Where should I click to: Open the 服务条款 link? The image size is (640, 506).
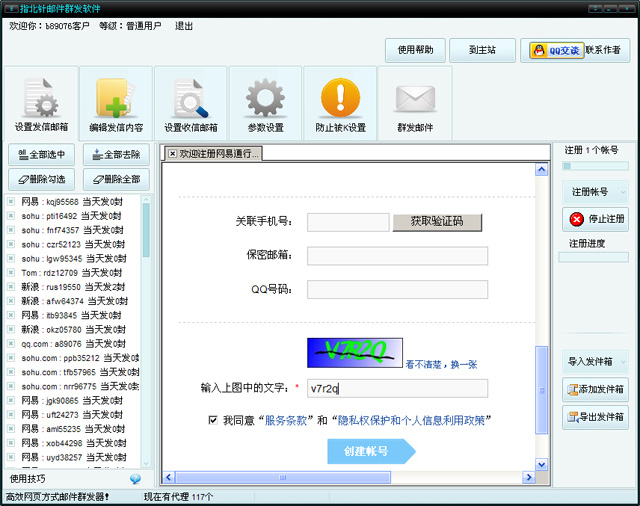[x=286, y=420]
